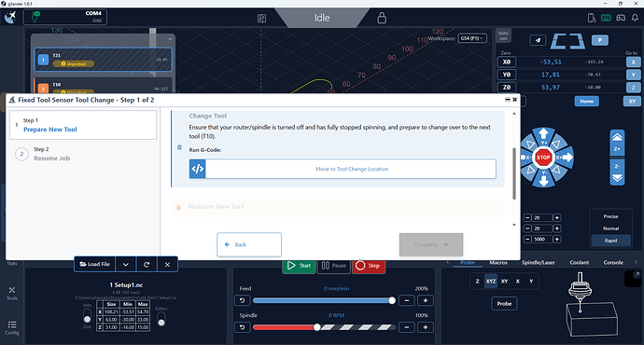The height and width of the screenshot is (345, 644).
Task: Reset the Feed override
Action: [243, 300]
